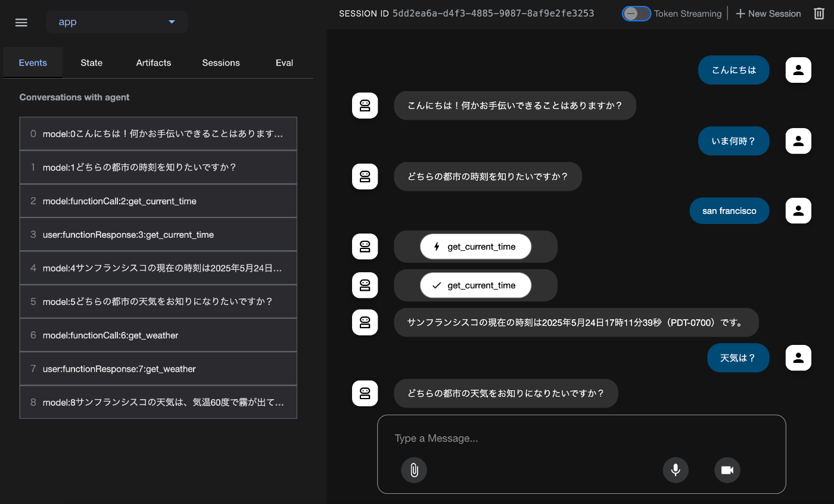Select event 0 model こんにちは row
The image size is (834, 504).
[158, 134]
